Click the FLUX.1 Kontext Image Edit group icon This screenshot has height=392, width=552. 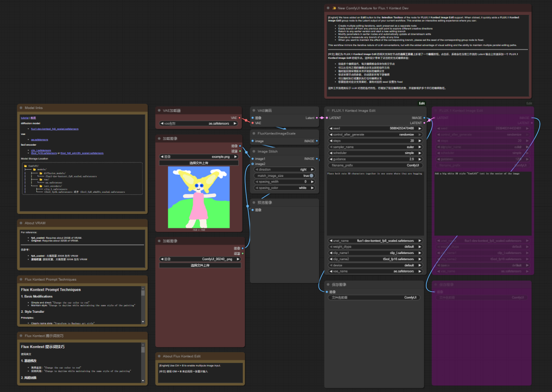click(328, 110)
